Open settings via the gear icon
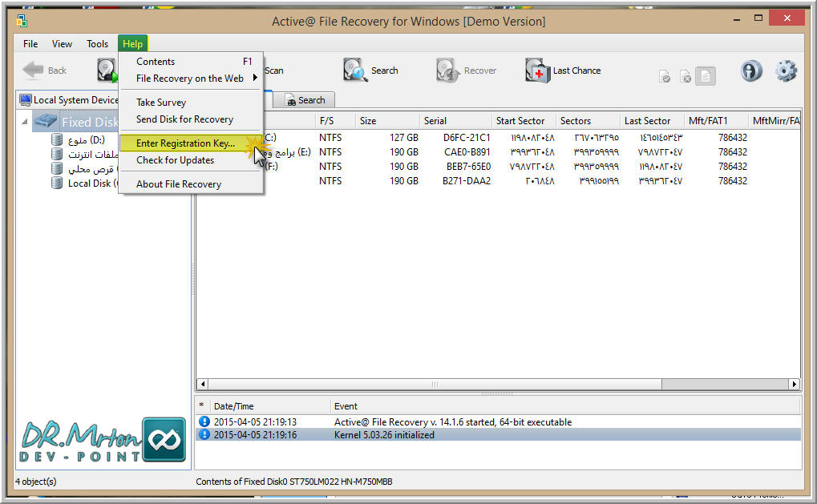Image resolution: width=817 pixels, height=504 pixels. point(786,71)
